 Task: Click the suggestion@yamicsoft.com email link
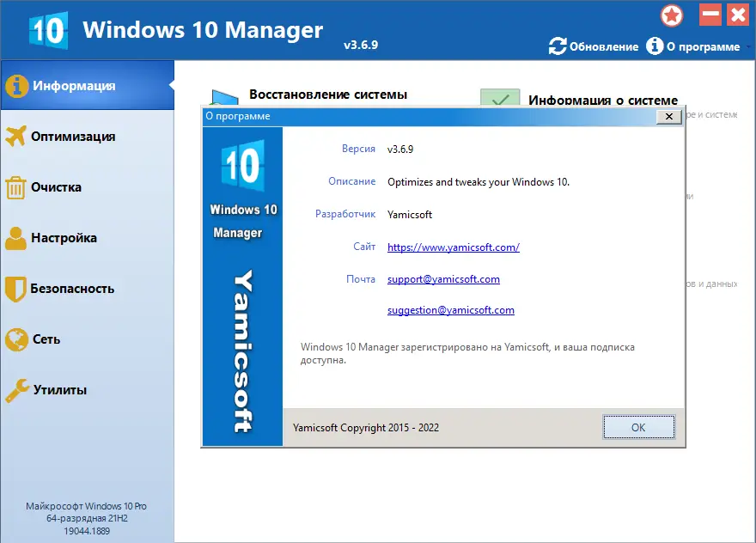coord(451,310)
